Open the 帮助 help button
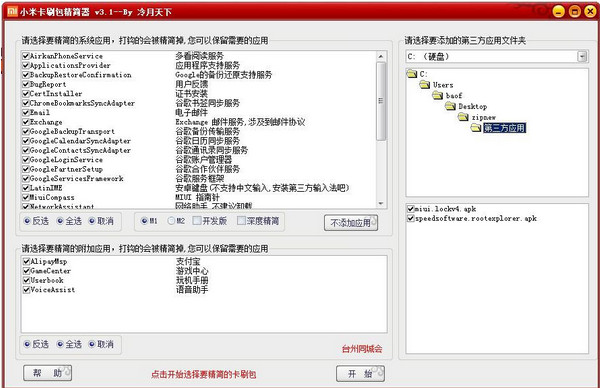This screenshot has width=600, height=388. pos(47,373)
